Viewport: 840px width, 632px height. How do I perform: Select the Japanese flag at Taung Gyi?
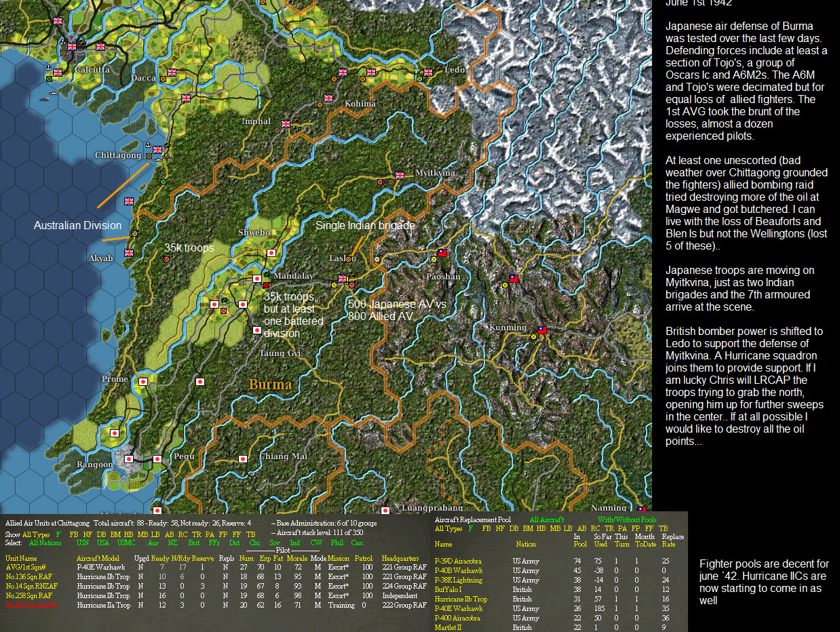coord(257,330)
